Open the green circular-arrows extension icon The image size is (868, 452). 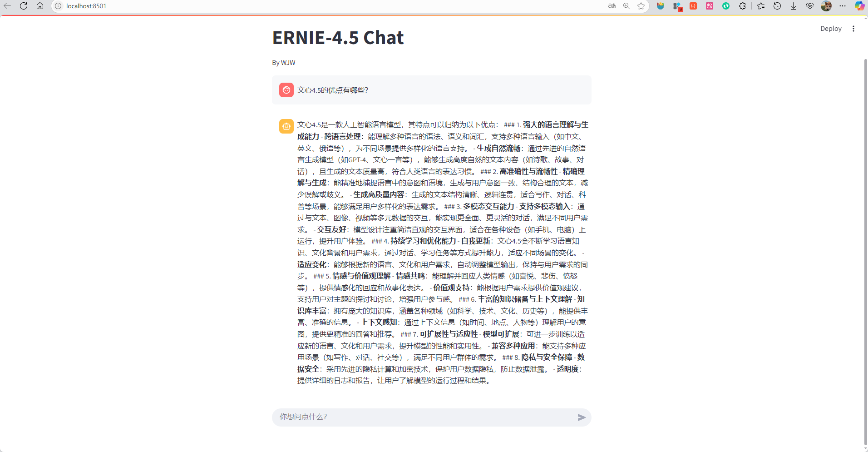[x=726, y=6]
